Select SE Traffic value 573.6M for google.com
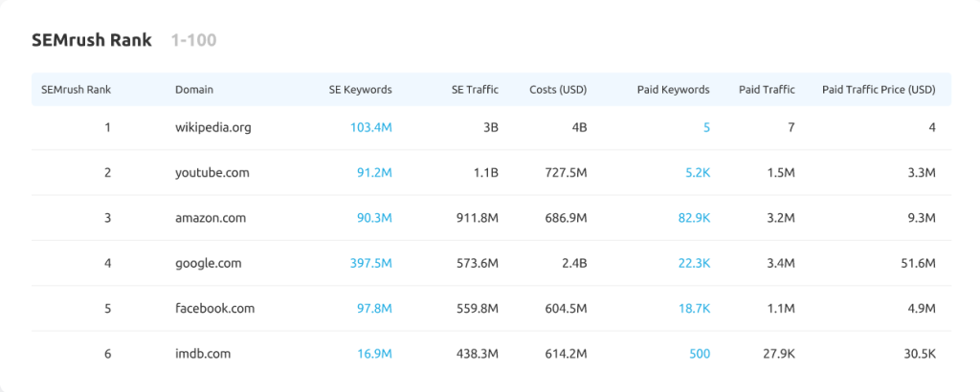980x392 pixels. point(479,264)
